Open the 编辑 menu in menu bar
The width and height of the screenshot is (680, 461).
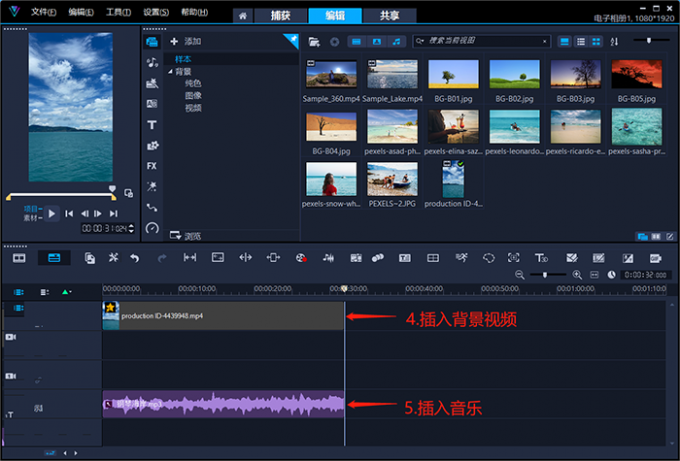81,12
